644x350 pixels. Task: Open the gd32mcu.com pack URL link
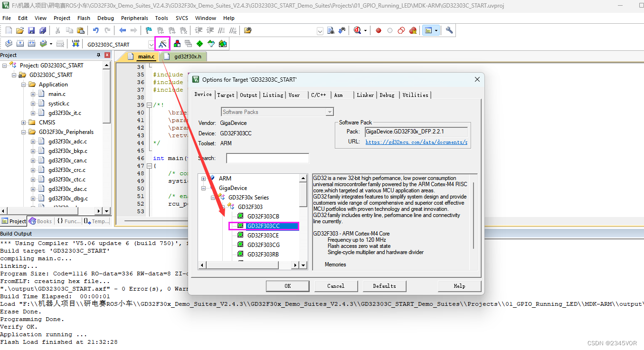point(416,142)
